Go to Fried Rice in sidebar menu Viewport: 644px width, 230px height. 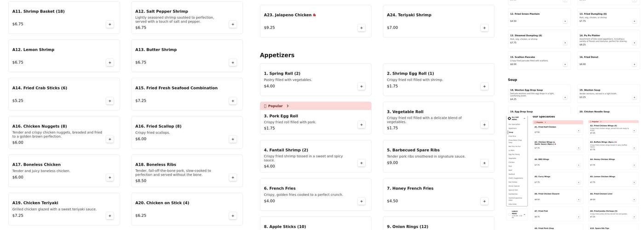tap(512, 136)
